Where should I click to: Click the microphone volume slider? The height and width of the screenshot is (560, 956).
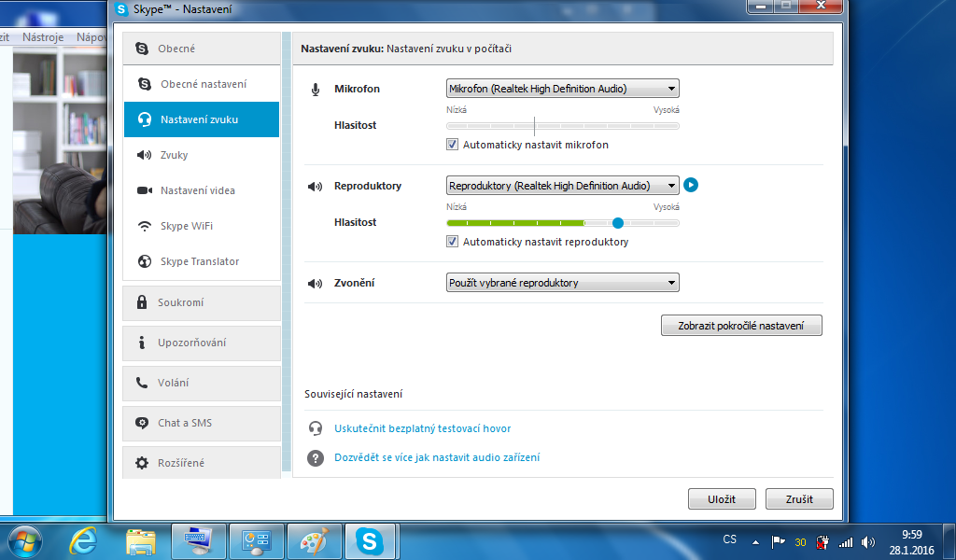point(562,126)
